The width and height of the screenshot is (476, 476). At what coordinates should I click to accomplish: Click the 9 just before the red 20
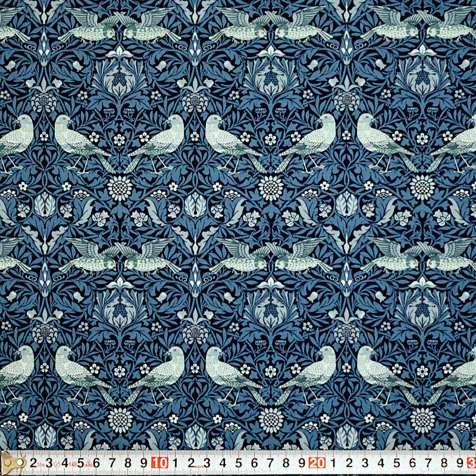pyautogui.click(x=301, y=462)
